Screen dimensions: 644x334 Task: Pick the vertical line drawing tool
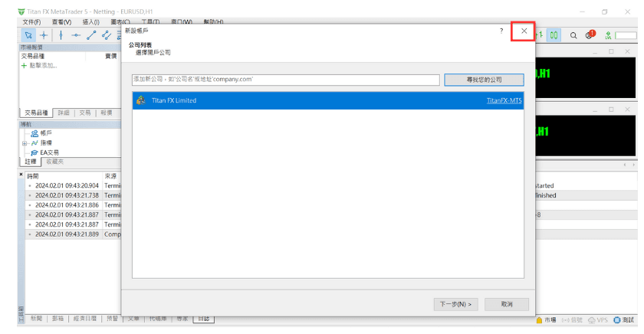tap(61, 35)
